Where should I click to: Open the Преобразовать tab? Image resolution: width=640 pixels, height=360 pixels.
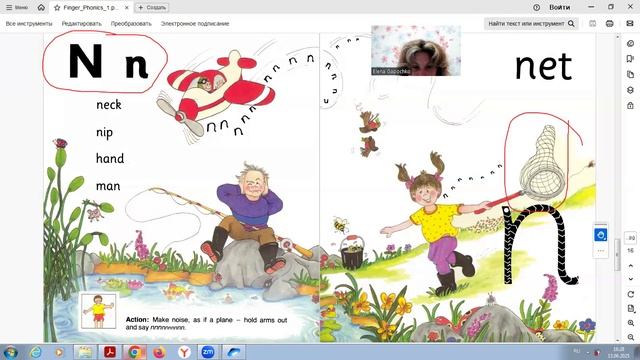[131, 24]
